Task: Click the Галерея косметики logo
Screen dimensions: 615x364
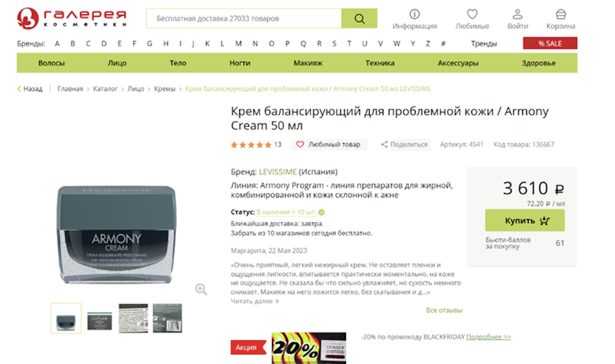Action: [x=72, y=18]
